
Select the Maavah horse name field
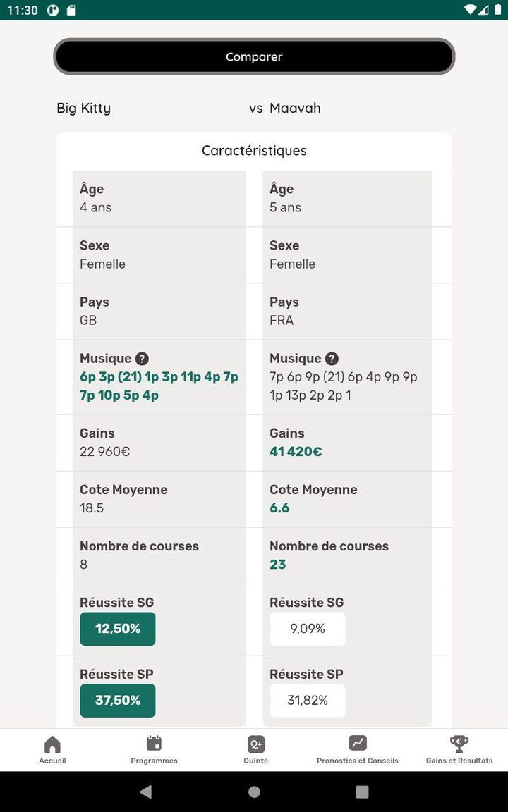(x=295, y=108)
